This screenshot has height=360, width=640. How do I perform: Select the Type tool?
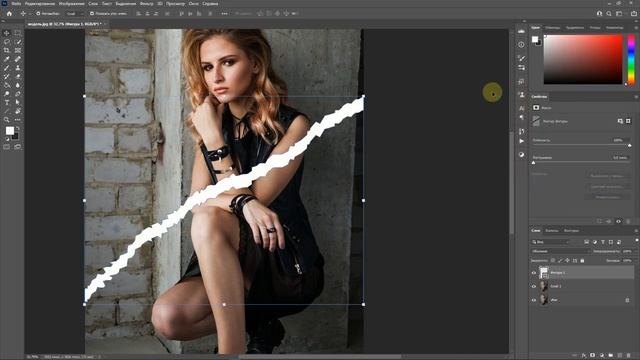(x=7, y=102)
